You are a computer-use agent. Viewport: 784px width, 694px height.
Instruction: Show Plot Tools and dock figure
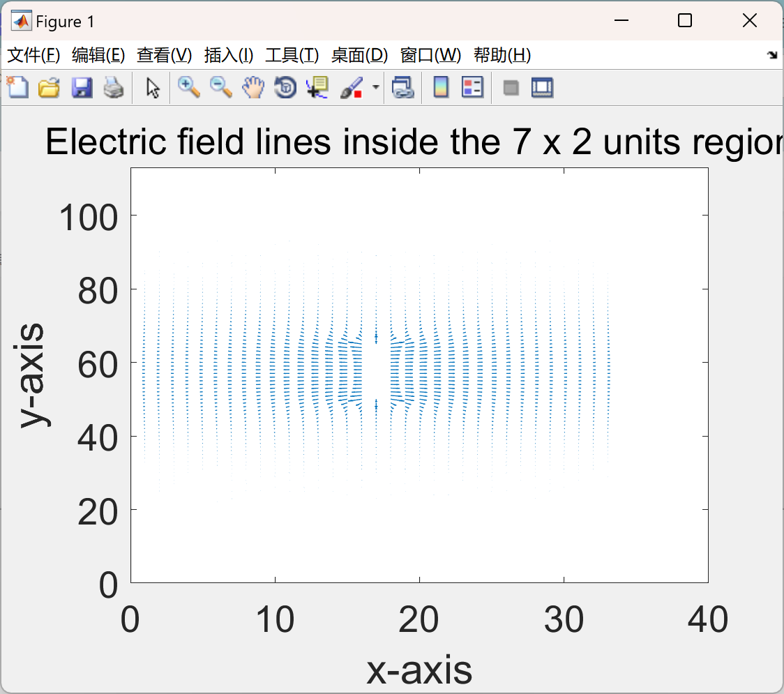point(543,87)
